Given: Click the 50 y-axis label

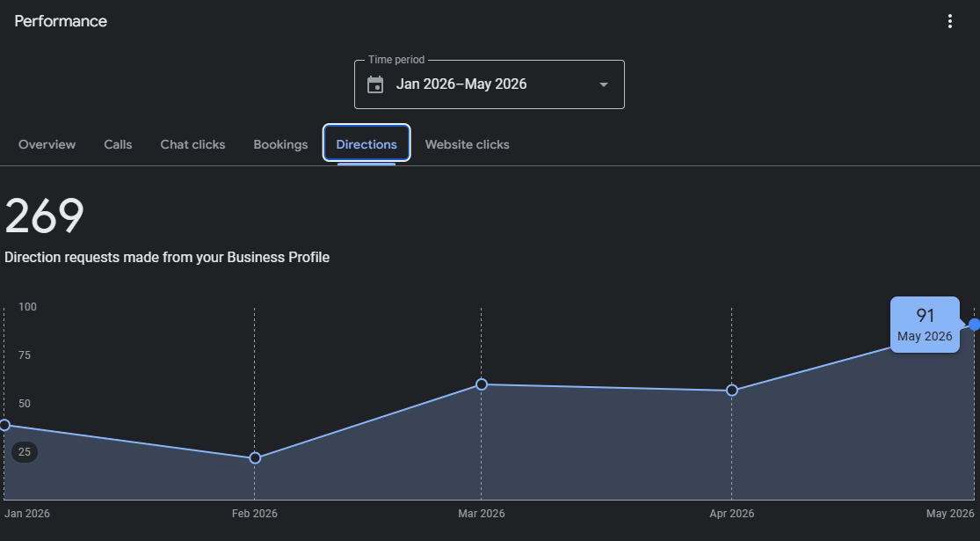Looking at the screenshot, I should pos(25,404).
